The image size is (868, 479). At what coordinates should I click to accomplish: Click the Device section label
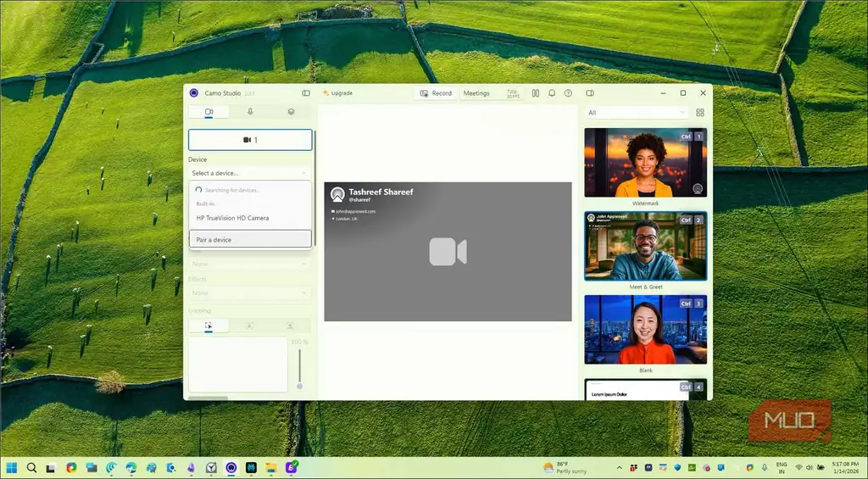point(198,159)
